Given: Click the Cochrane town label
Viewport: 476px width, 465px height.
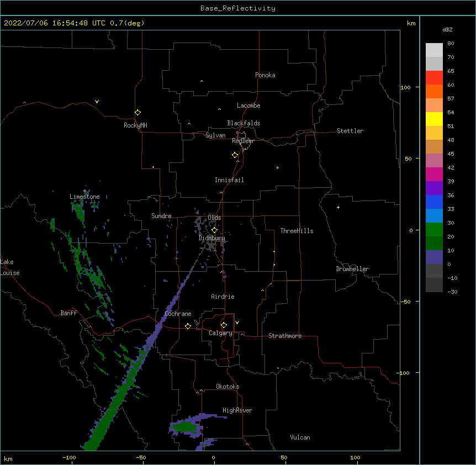Looking at the screenshot, I should tap(178, 314).
